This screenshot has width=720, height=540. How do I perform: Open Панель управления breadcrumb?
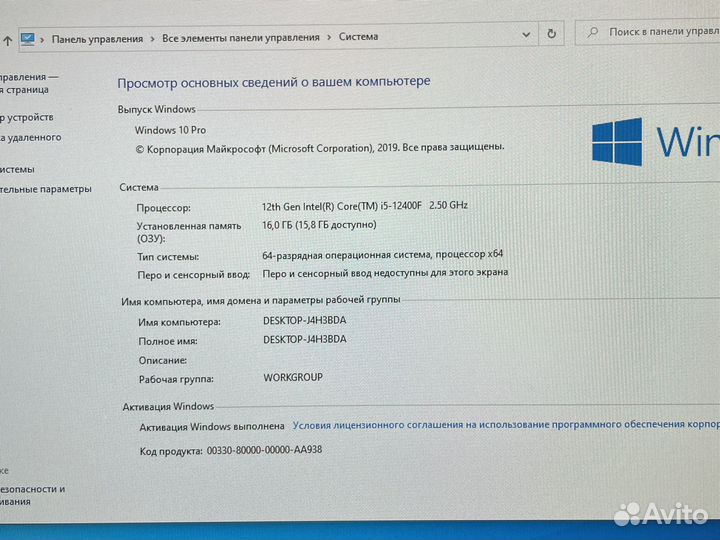[97, 39]
